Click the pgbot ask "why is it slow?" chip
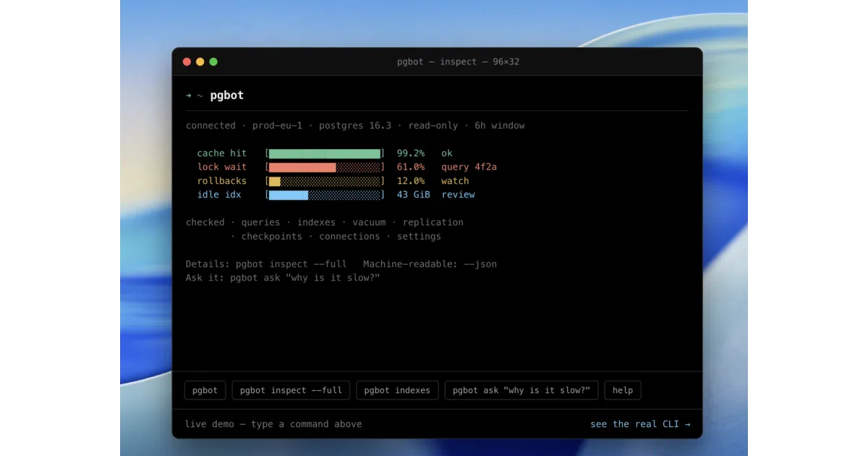This screenshot has width=868, height=456. tap(522, 390)
